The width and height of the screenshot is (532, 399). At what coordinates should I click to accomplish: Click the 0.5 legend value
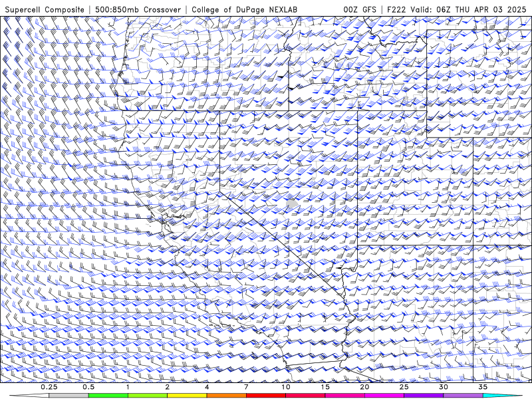click(x=88, y=387)
